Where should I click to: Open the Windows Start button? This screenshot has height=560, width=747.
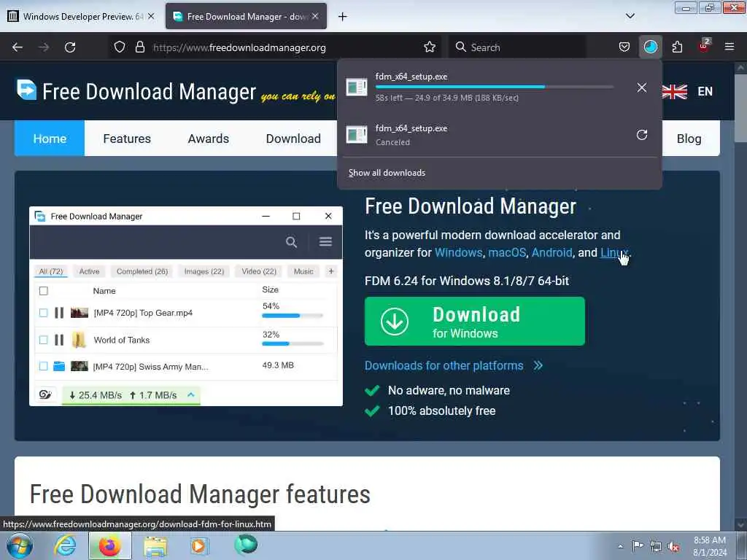19,546
